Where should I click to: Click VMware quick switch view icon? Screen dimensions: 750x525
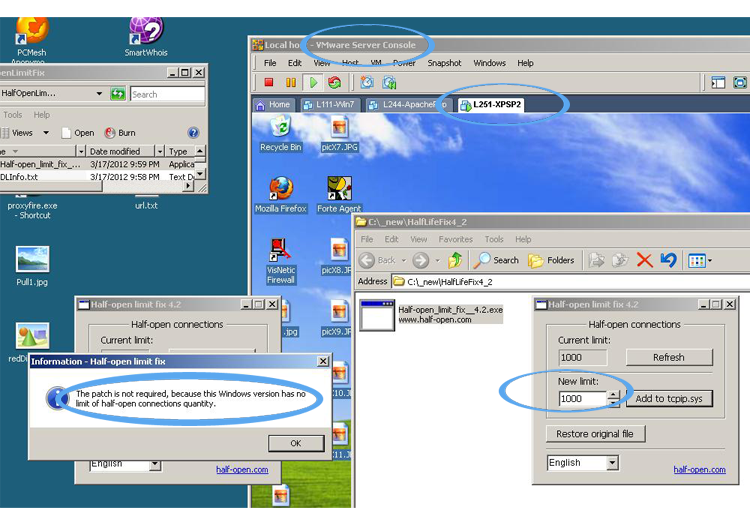tap(718, 82)
